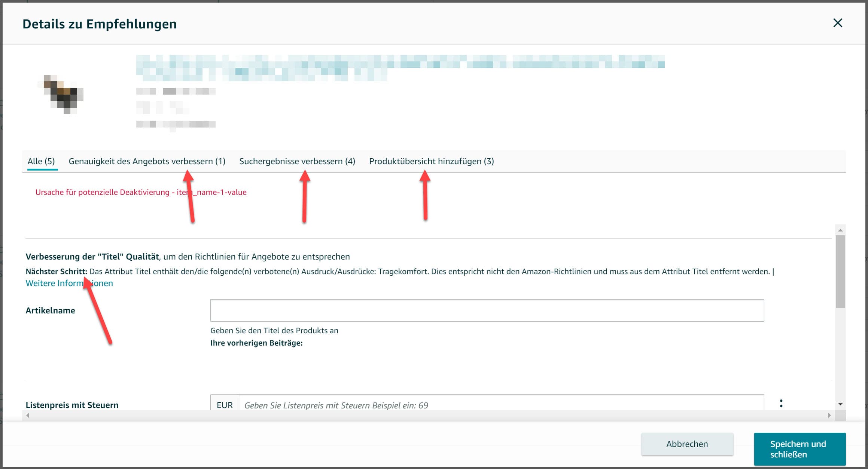This screenshot has width=868, height=469.
Task: Click the Artikelname field label
Action: pyautogui.click(x=50, y=310)
